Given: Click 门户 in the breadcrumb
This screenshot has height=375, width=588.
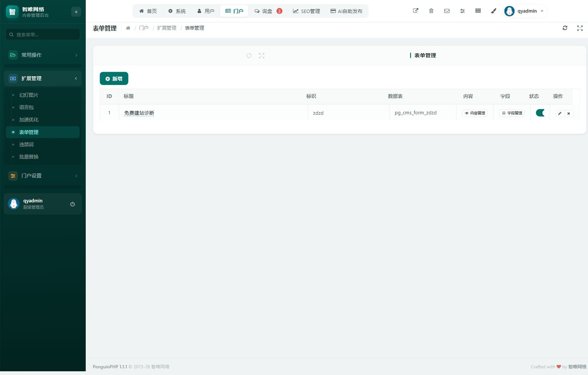Looking at the screenshot, I should pos(144,28).
